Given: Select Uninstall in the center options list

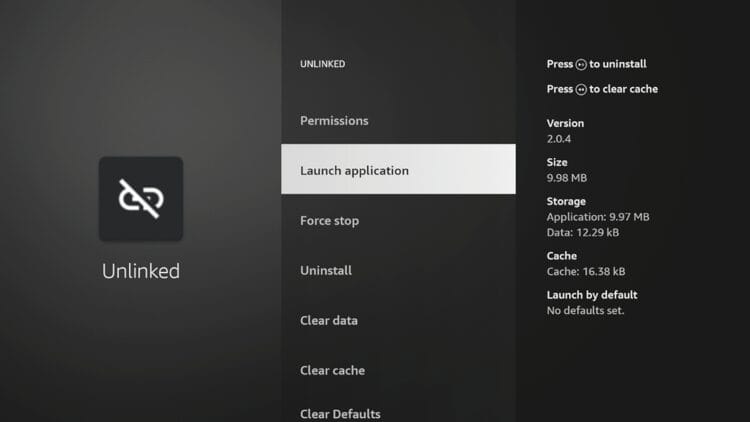Looking at the screenshot, I should (x=325, y=271).
